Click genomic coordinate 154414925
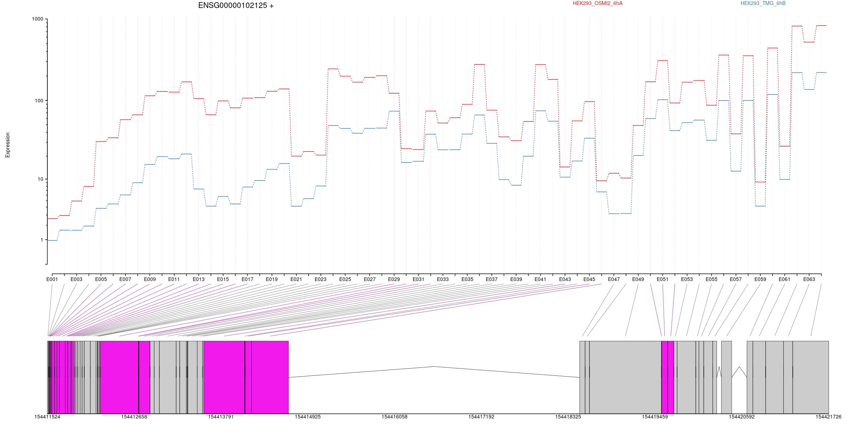Viewport: 868px width, 434px height. tap(308, 417)
